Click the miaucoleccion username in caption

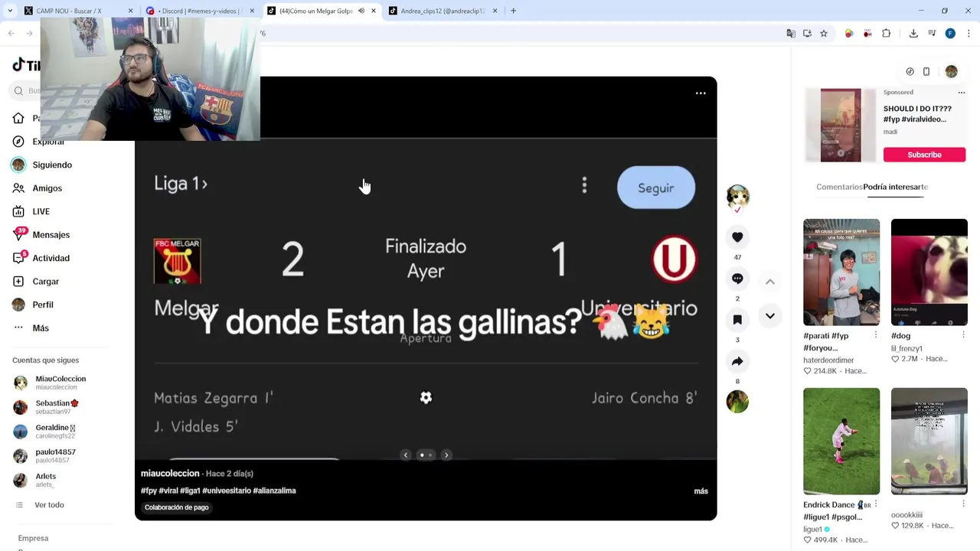[x=170, y=474]
